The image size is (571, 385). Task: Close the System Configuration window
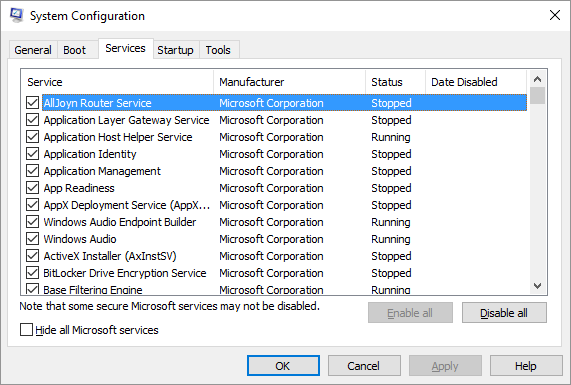point(555,15)
